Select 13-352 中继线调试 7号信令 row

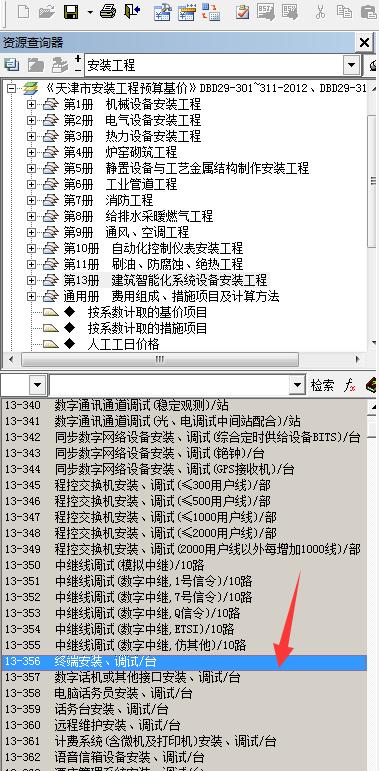[x=184, y=597]
